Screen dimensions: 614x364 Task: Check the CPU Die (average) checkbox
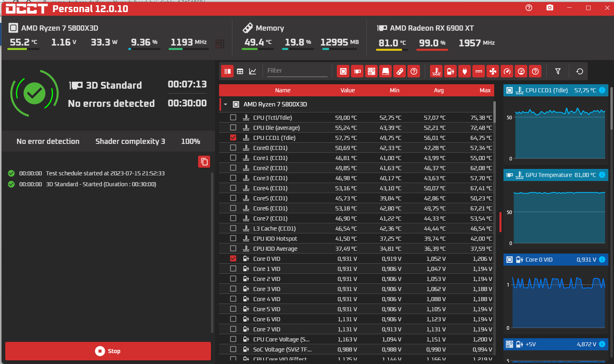tap(233, 127)
